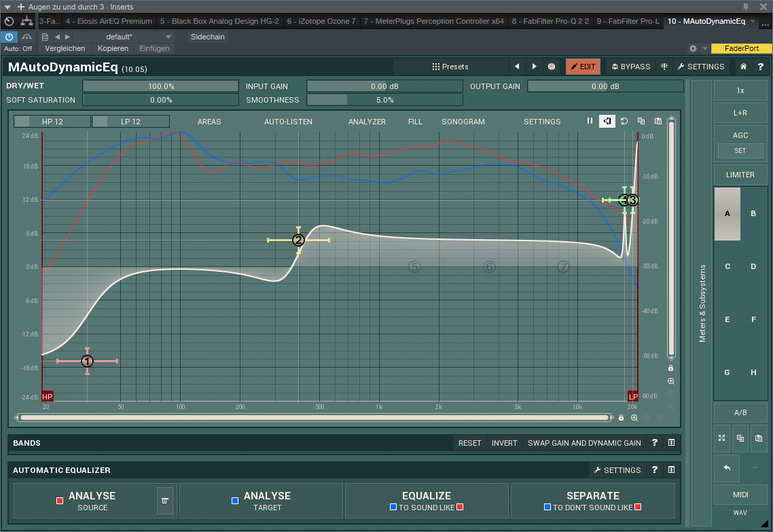Toggle the HP 12 filter

[52, 122]
